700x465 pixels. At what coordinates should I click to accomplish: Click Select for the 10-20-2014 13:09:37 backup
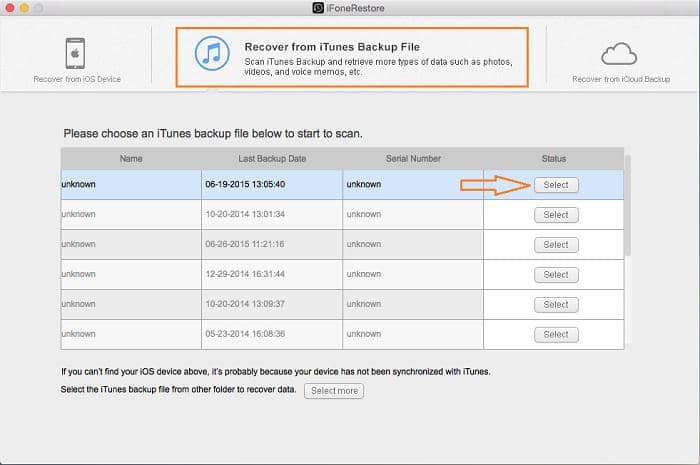(556, 304)
